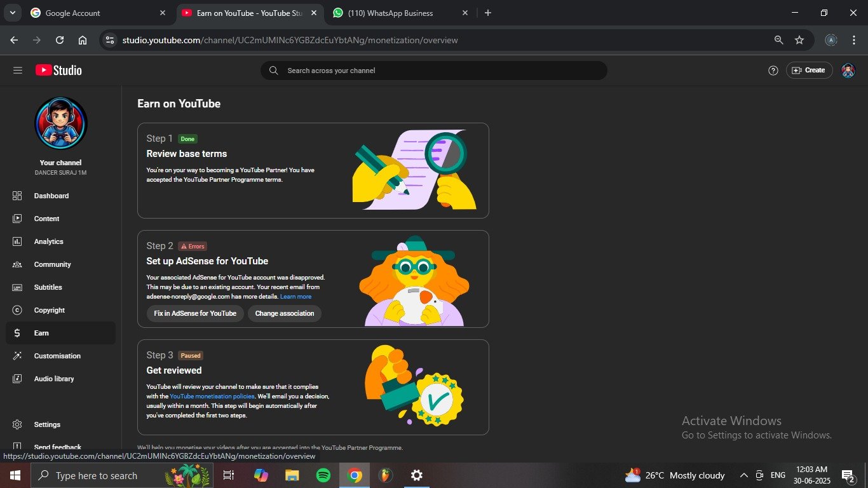Click the Create video button
The image size is (868, 488).
pyautogui.click(x=809, y=71)
